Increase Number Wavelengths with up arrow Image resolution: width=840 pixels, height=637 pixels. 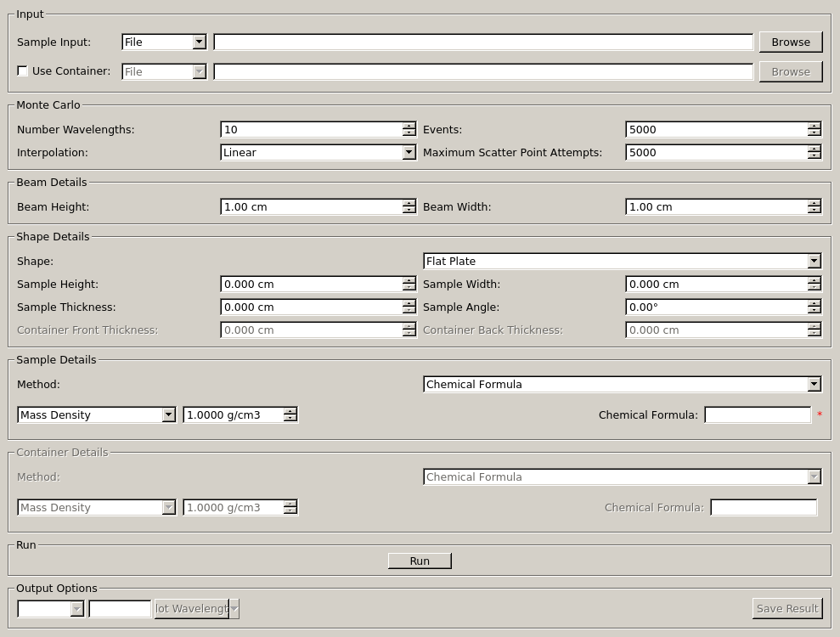(x=409, y=126)
